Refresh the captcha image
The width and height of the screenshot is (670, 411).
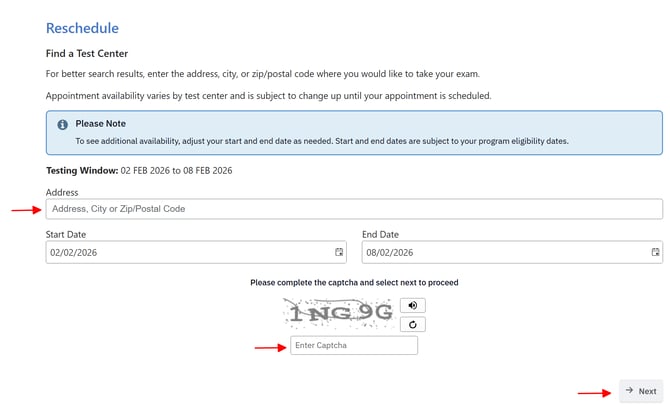tap(411, 324)
